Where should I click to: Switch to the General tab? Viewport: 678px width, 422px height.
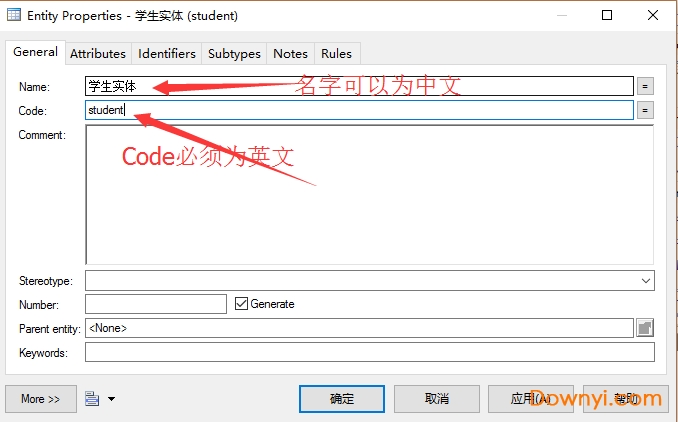click(x=35, y=52)
